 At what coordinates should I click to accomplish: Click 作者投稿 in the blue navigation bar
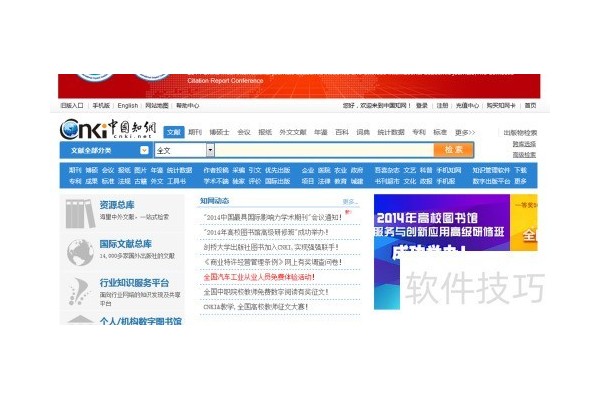click(216, 170)
